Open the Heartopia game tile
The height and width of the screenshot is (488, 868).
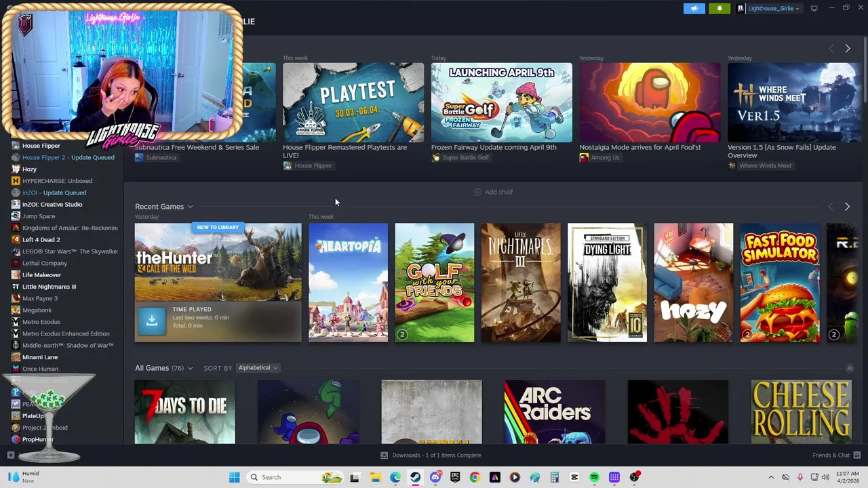tap(348, 283)
